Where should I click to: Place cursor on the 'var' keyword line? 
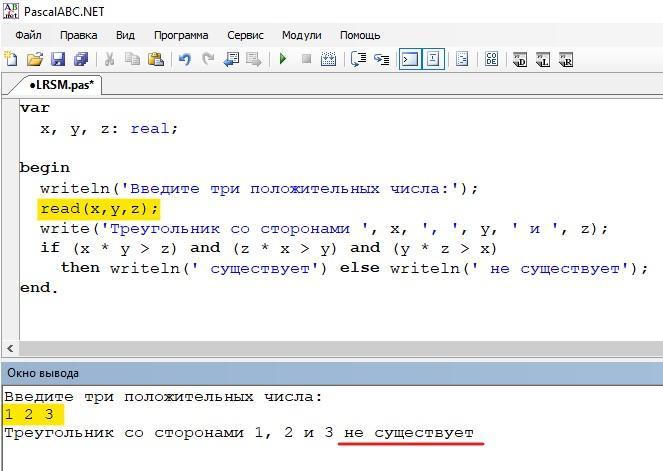pos(35,108)
